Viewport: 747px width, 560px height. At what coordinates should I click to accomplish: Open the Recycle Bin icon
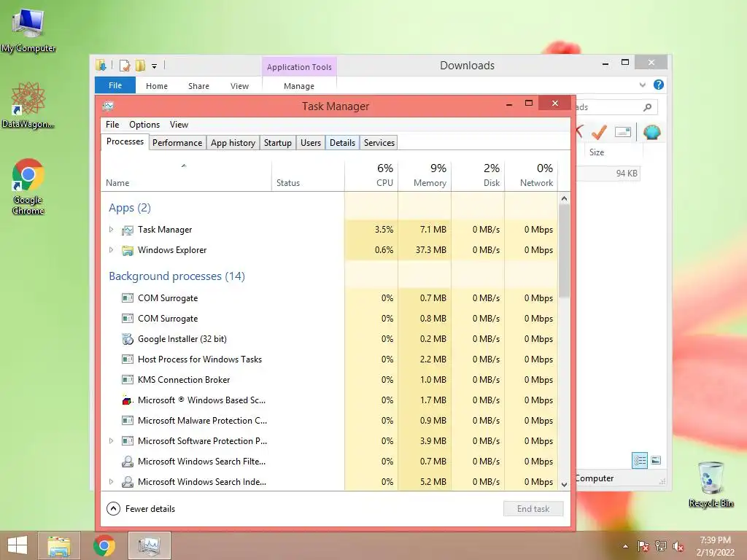711,483
